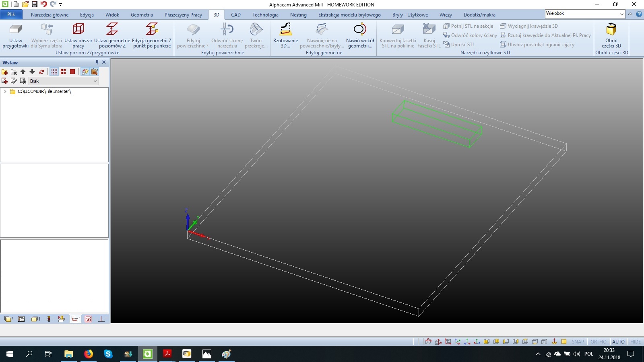This screenshot has width=644, height=362.
Task: Collapse the ribbon chevron
Action: [x=630, y=14]
